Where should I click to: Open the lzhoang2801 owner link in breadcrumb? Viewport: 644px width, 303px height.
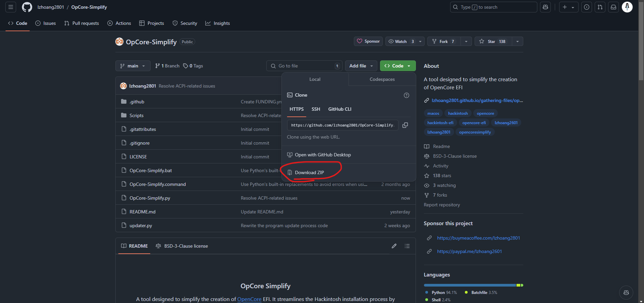(51, 7)
